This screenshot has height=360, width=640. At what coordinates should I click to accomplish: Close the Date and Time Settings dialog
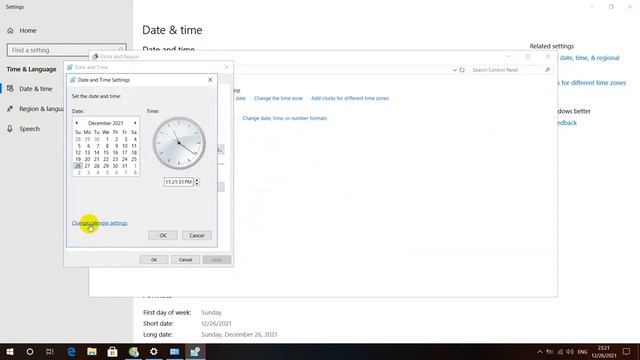point(210,80)
